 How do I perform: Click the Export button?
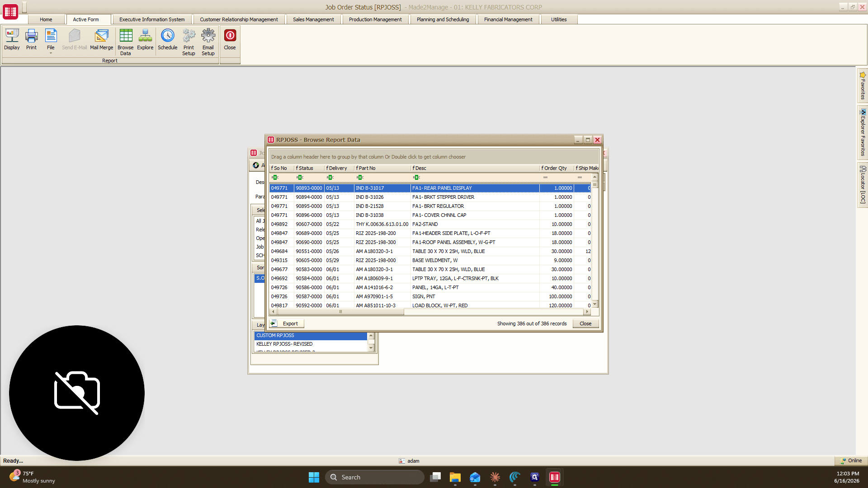[287, 324]
